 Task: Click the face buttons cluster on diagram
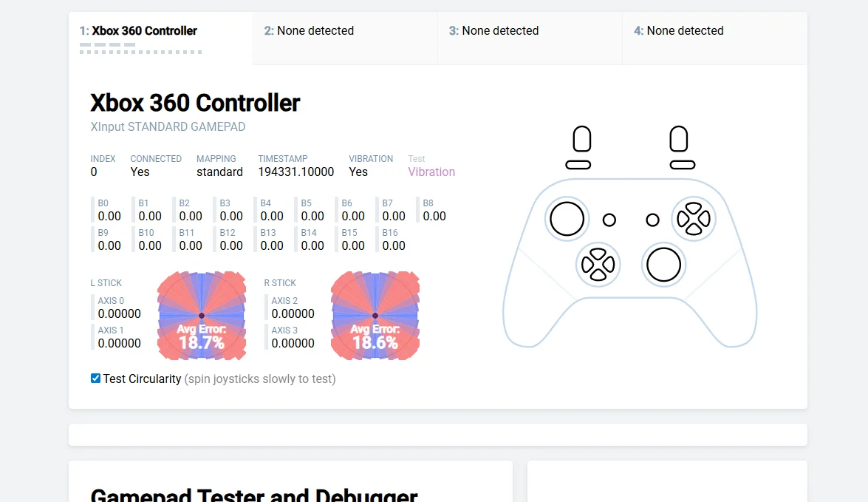pyautogui.click(x=694, y=219)
